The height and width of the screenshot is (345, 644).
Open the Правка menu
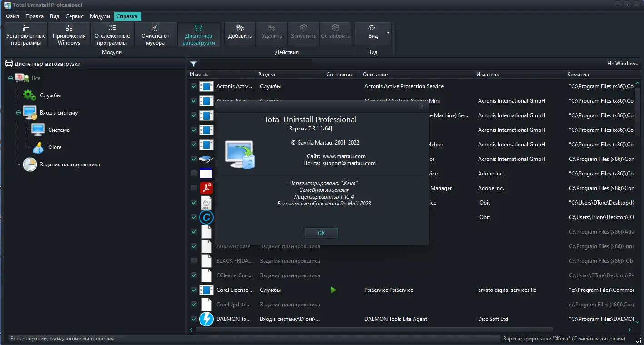pyautogui.click(x=35, y=16)
